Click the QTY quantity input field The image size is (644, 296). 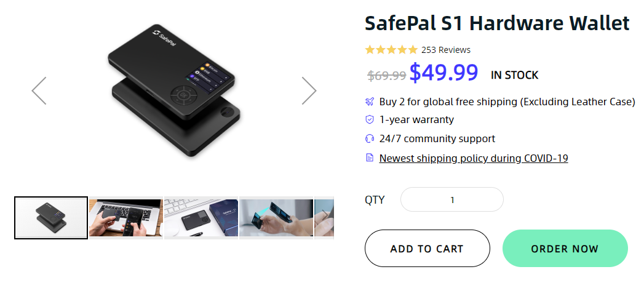coord(452,200)
